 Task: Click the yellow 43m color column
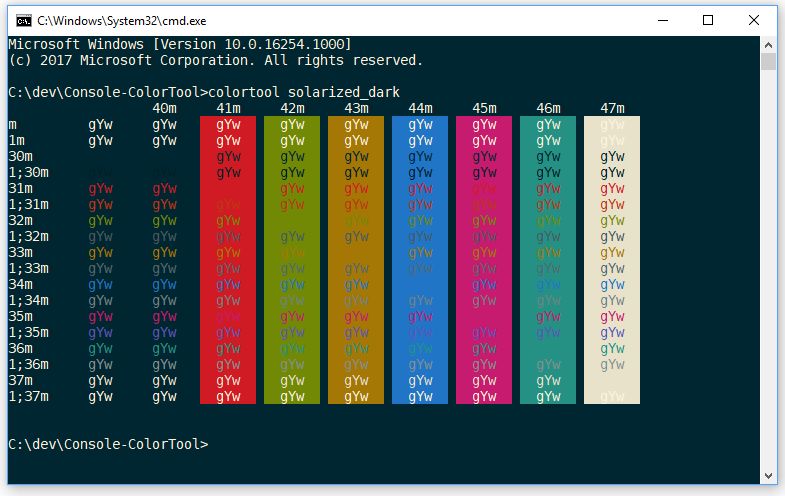pyautogui.click(x=356, y=260)
